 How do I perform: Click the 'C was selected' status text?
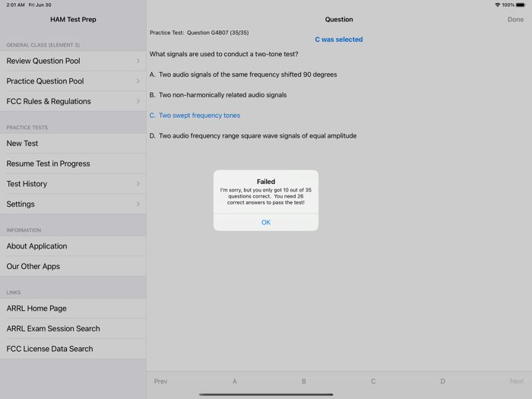(339, 40)
